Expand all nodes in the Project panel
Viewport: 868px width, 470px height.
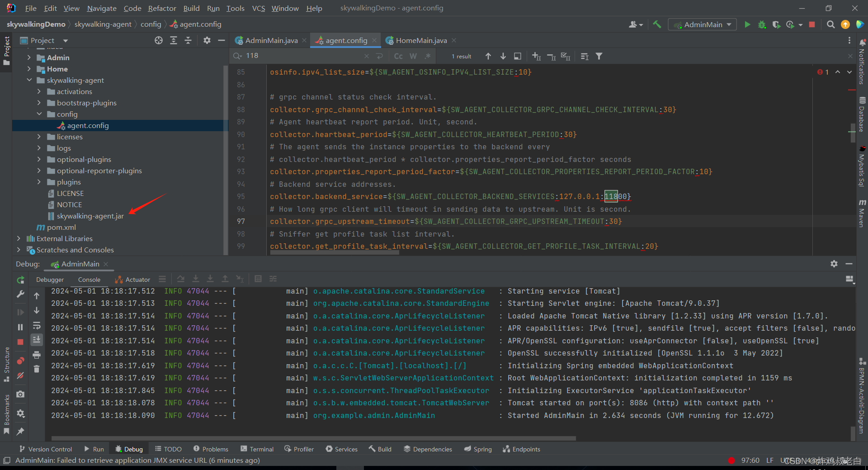point(174,41)
